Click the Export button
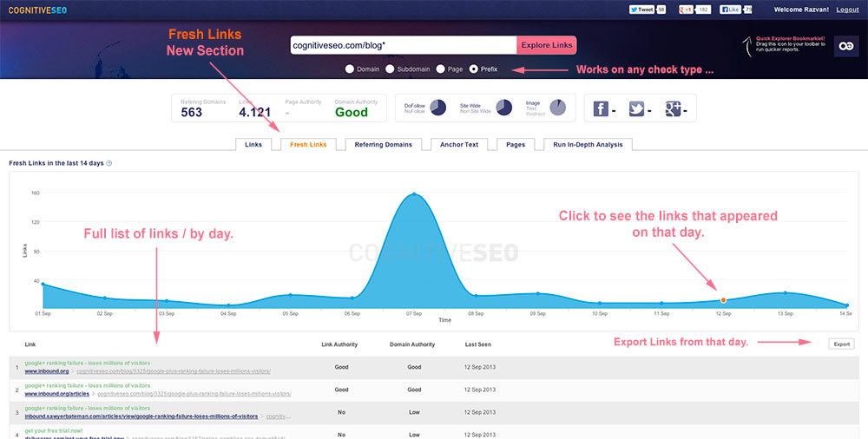The image size is (868, 439). 841,344
